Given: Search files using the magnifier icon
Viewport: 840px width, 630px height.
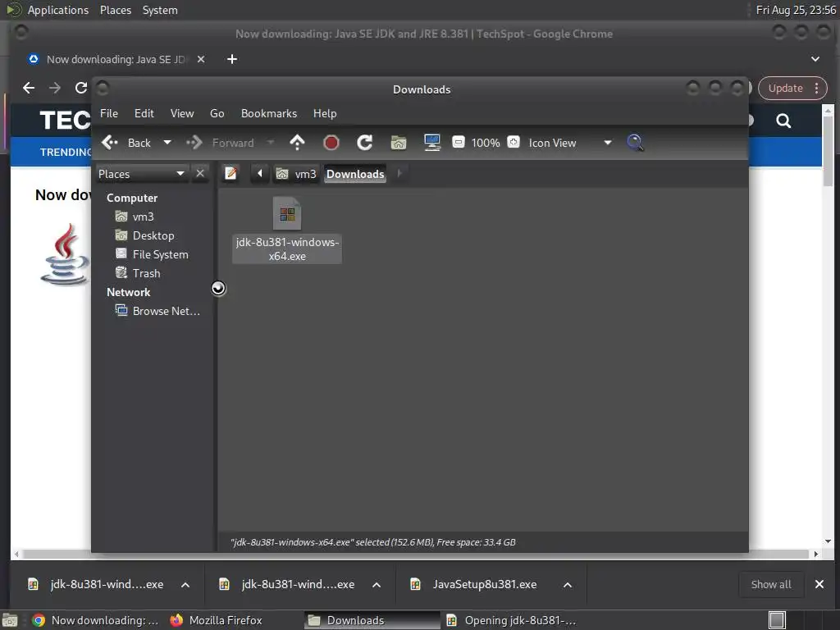Looking at the screenshot, I should coord(635,143).
